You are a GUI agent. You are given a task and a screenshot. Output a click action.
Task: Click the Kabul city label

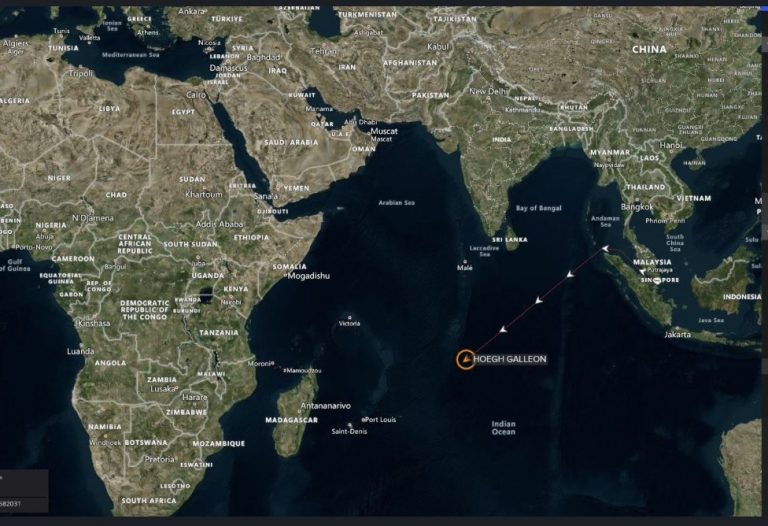click(x=437, y=47)
